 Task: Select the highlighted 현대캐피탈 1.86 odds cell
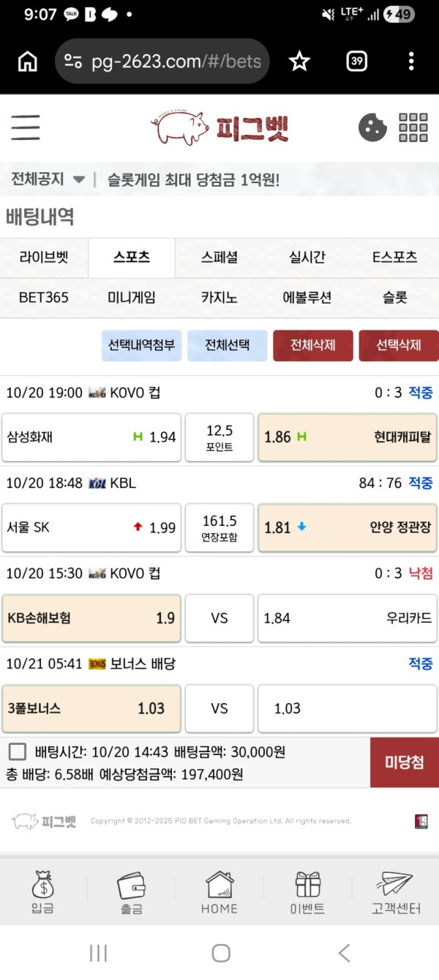[x=348, y=437]
